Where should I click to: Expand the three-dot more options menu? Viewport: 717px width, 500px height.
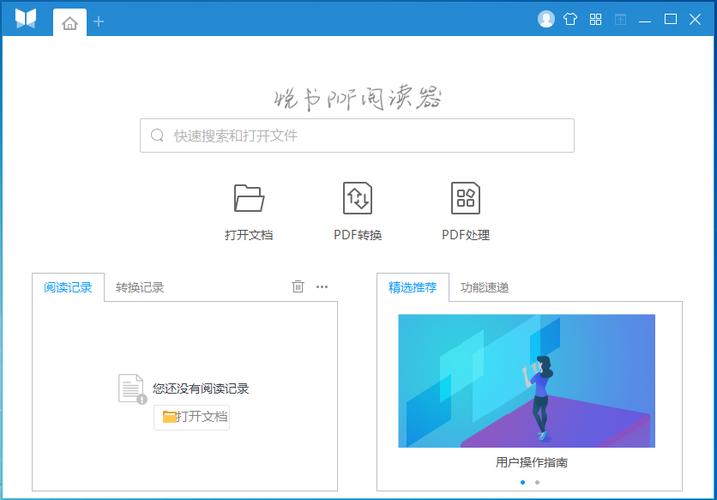(322, 287)
